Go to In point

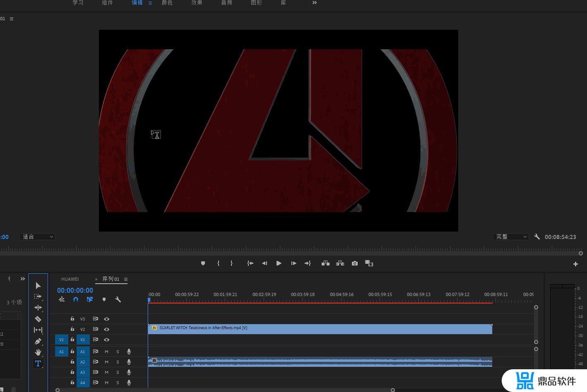[250, 263]
